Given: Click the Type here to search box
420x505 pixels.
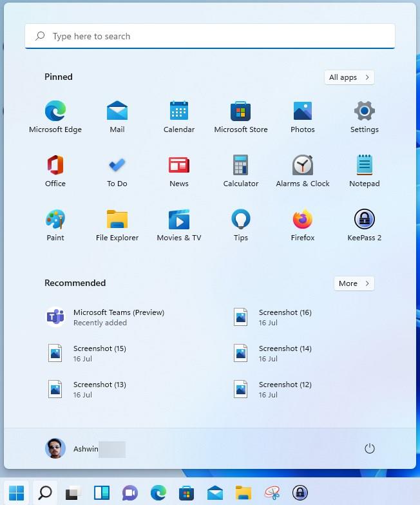Looking at the screenshot, I should click(x=210, y=36).
